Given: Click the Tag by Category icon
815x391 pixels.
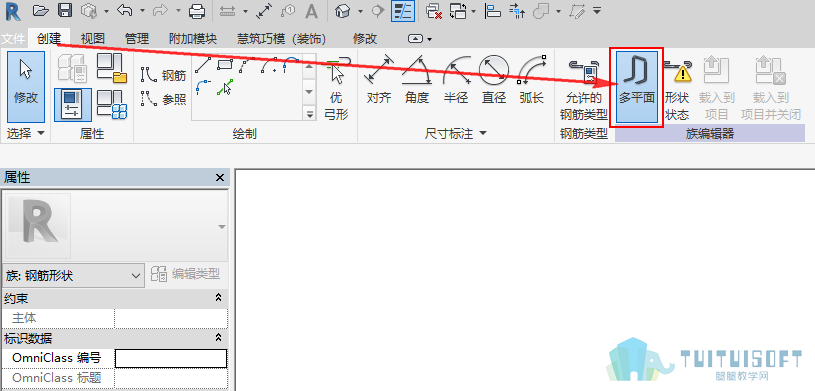Looking at the screenshot, I should [x=287, y=11].
